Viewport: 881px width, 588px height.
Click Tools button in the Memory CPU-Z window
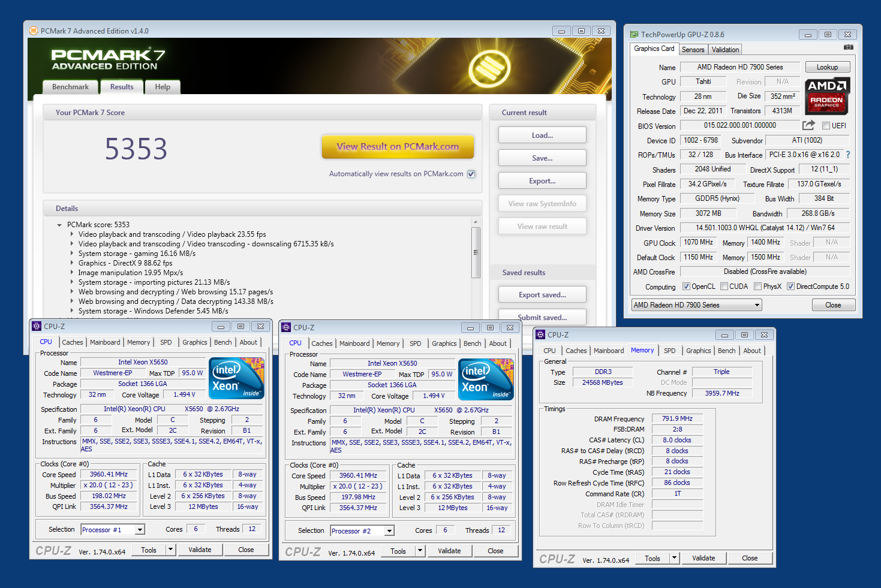coord(653,558)
